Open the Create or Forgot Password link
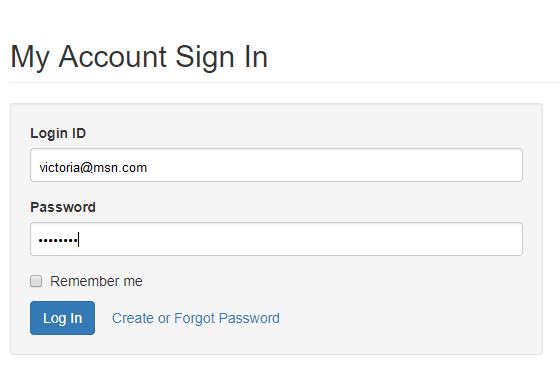 pyautogui.click(x=196, y=318)
